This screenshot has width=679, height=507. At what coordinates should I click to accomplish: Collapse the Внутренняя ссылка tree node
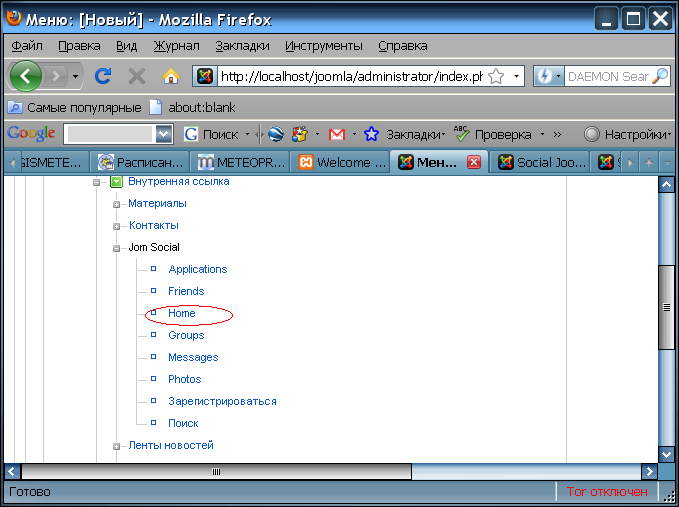(96, 182)
